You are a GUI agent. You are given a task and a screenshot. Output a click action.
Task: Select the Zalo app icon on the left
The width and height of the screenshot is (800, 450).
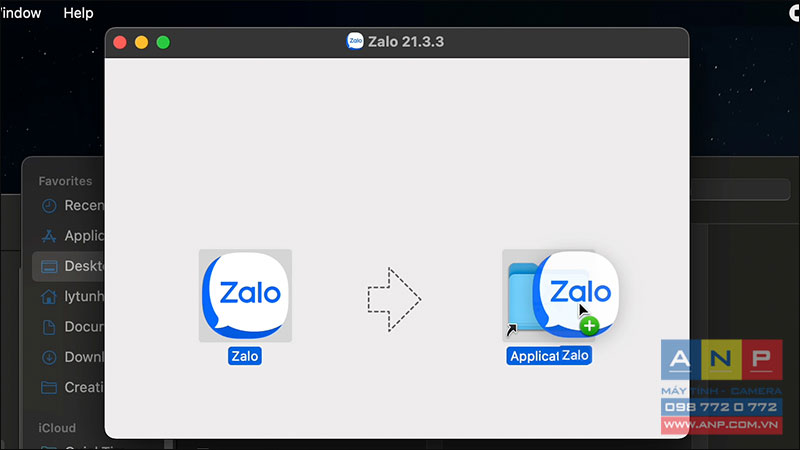(x=245, y=295)
